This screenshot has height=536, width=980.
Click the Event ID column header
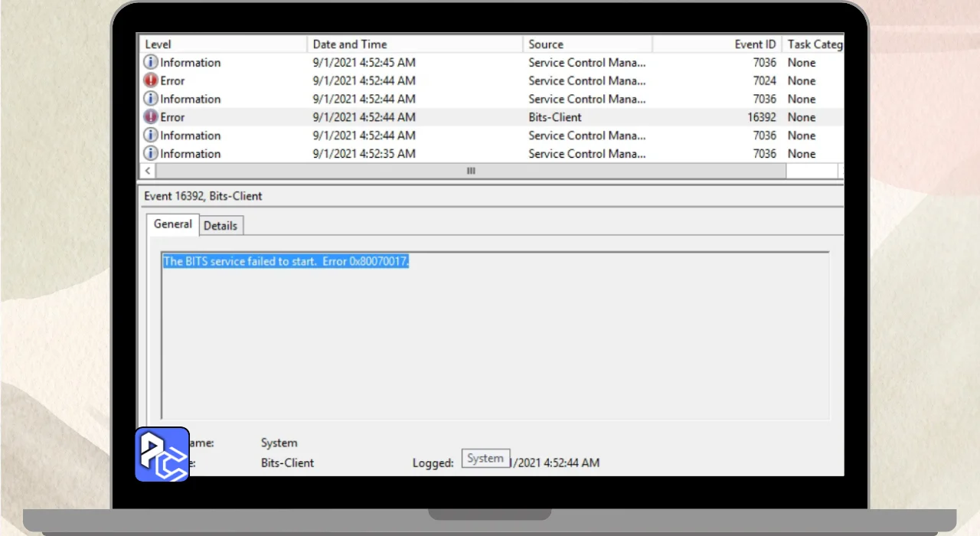coord(717,44)
